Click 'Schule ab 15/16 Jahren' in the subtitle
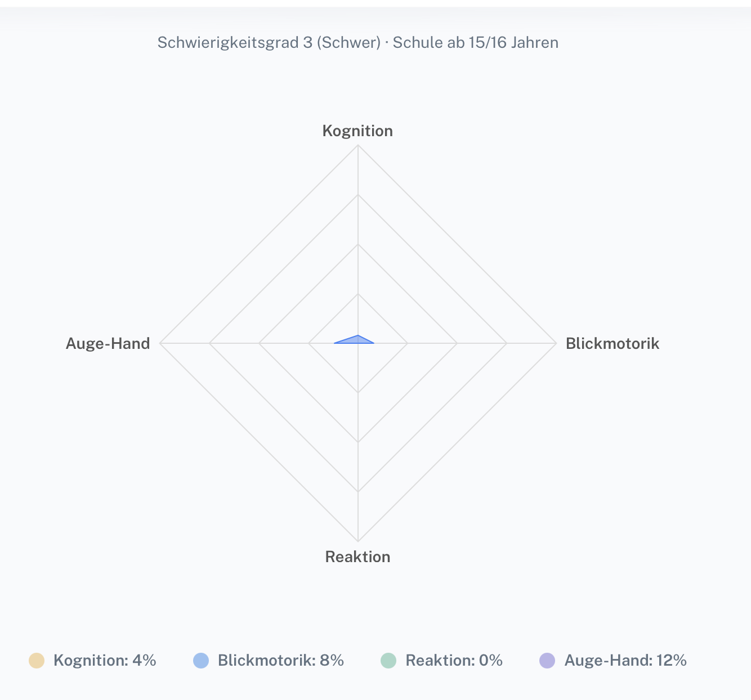Viewport: 751px width, 700px height. click(476, 43)
